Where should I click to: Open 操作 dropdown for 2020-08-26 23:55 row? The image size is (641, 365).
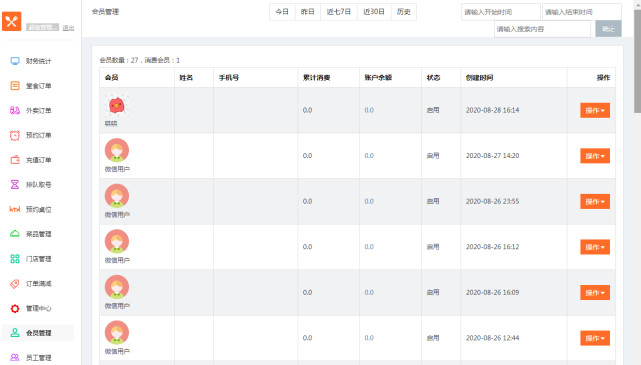(595, 202)
